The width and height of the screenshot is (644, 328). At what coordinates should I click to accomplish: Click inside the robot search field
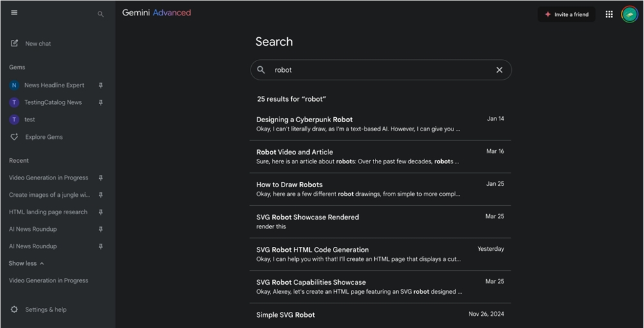(x=380, y=70)
